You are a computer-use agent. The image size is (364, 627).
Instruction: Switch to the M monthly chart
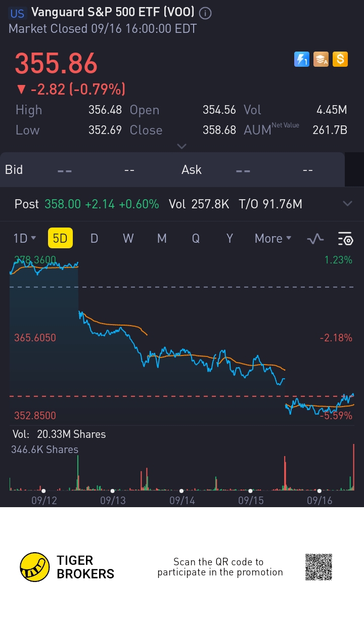pyautogui.click(x=162, y=238)
